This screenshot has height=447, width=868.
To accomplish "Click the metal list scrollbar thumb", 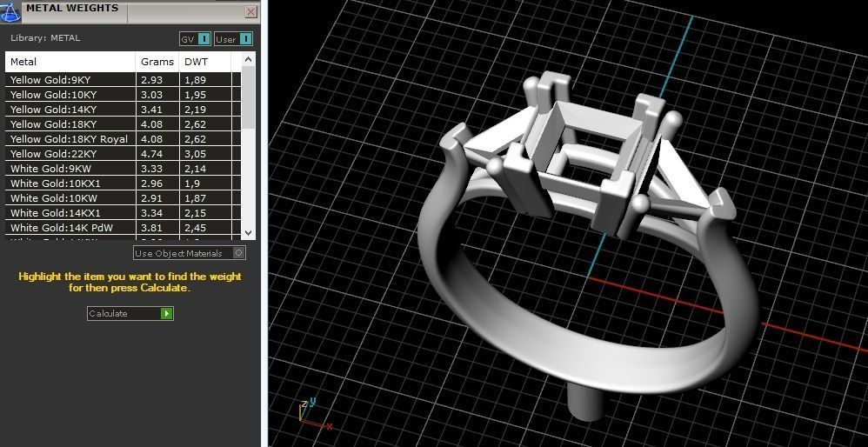I will pos(249,97).
